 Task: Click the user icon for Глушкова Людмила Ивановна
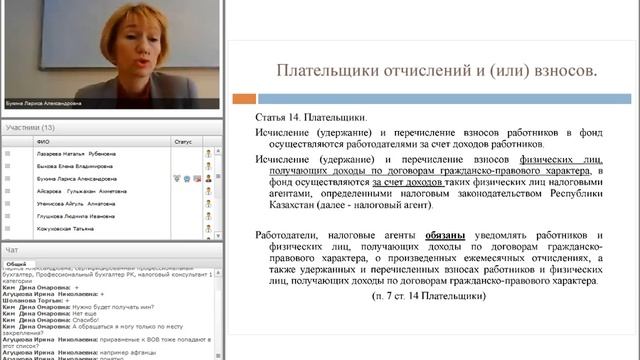pos(208,216)
